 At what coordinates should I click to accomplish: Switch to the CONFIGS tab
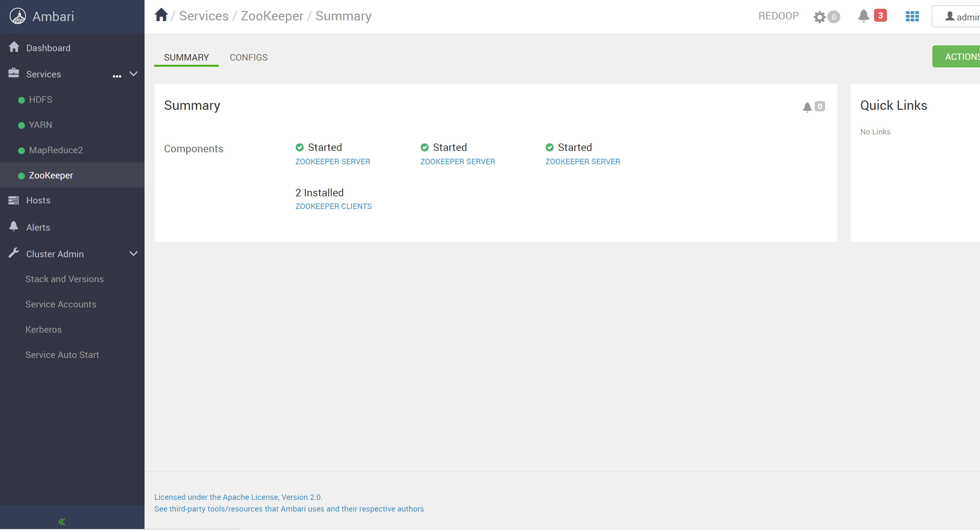tap(249, 57)
